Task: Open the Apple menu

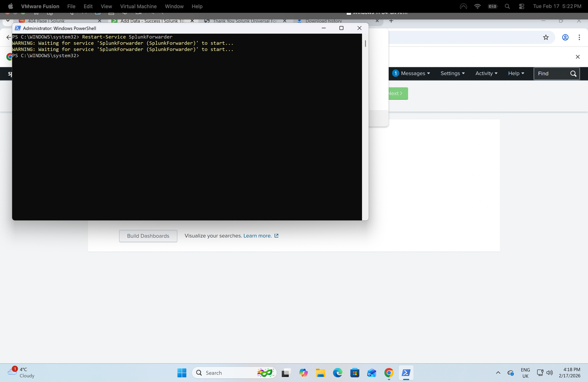Action: click(x=11, y=6)
